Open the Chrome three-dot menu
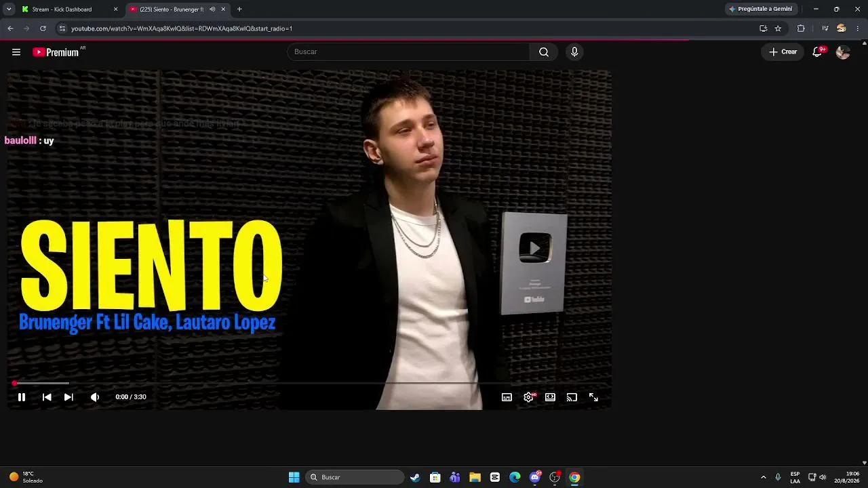The height and width of the screenshot is (488, 868). coord(858,28)
